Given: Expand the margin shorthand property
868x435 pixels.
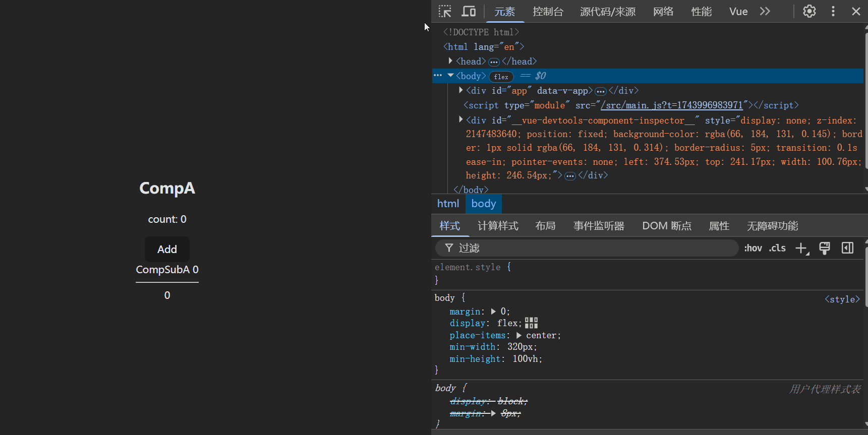Looking at the screenshot, I should point(493,312).
